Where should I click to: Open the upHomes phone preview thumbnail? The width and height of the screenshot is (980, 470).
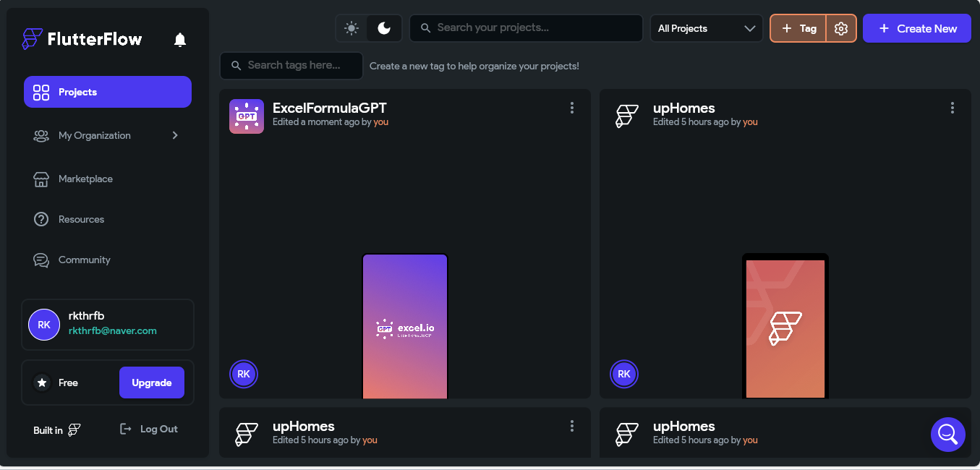click(785, 325)
